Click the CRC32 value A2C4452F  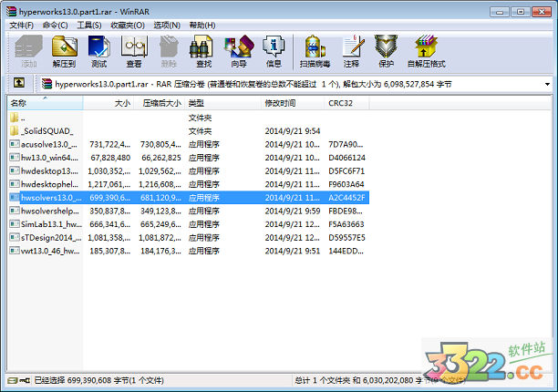(346, 198)
